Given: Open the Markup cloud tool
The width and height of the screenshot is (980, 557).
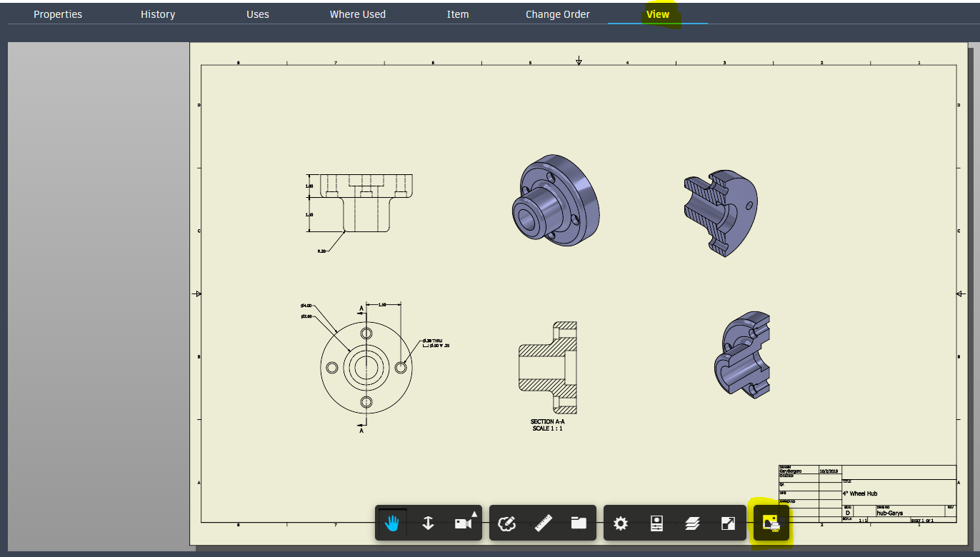Looking at the screenshot, I should point(506,523).
